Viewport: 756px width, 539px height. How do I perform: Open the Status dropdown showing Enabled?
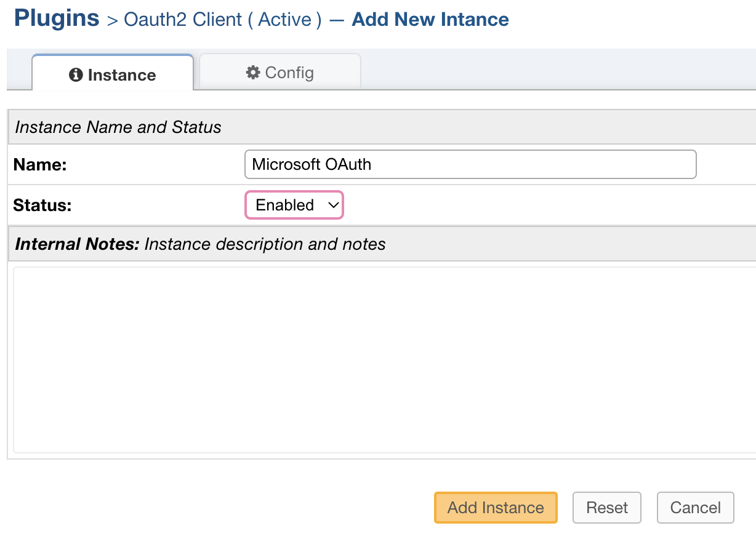coord(294,205)
